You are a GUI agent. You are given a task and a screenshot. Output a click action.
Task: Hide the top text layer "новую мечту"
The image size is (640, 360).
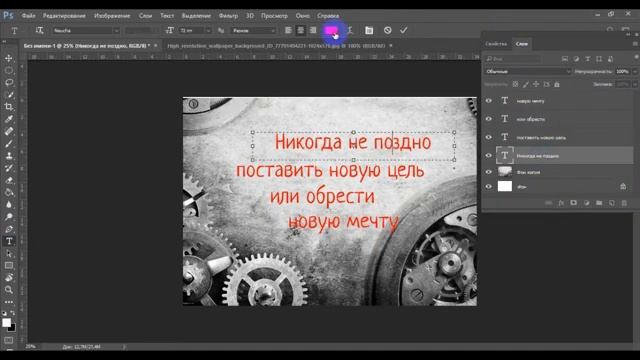[489, 101]
